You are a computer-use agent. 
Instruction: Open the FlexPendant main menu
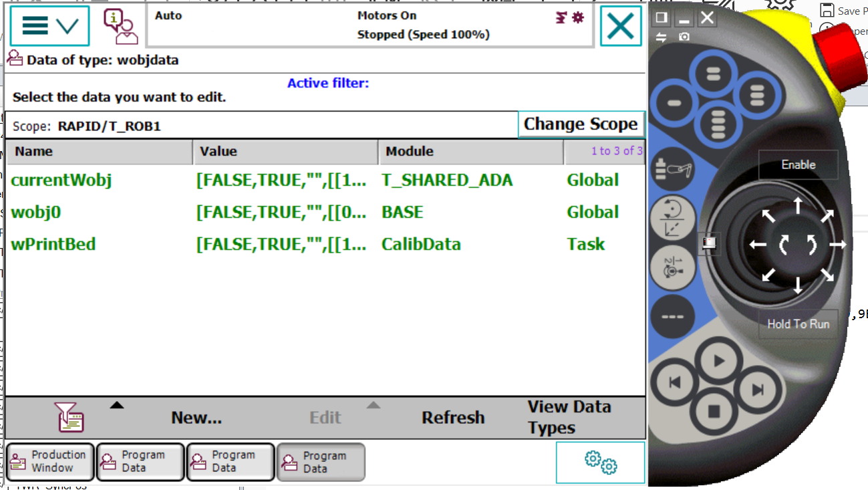pos(49,26)
